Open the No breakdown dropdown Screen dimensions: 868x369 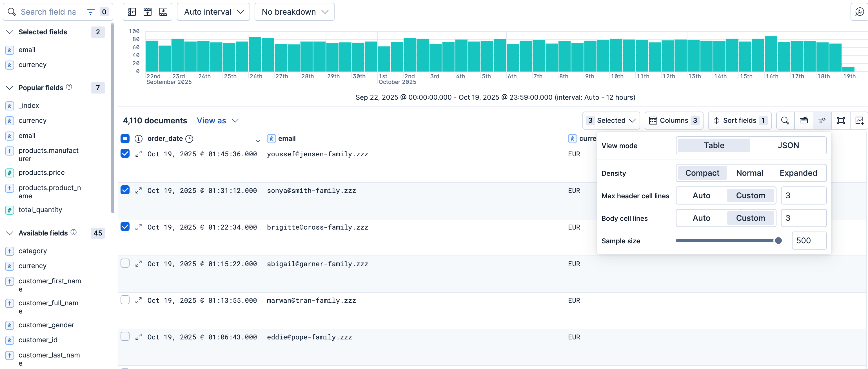pyautogui.click(x=295, y=12)
